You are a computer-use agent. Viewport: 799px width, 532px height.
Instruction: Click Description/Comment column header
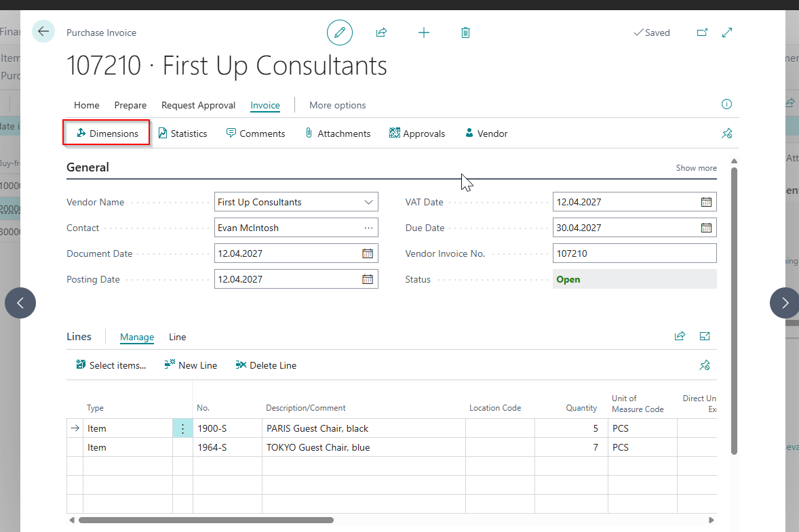(x=306, y=408)
